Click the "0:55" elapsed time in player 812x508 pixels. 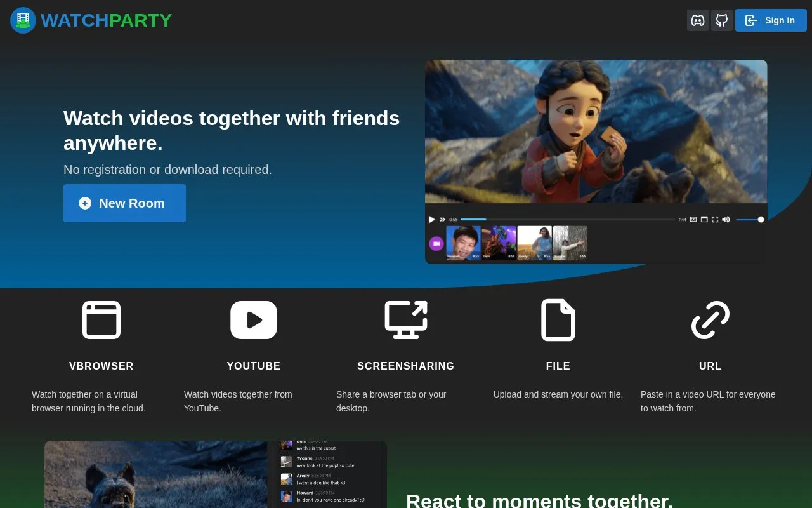(x=454, y=220)
